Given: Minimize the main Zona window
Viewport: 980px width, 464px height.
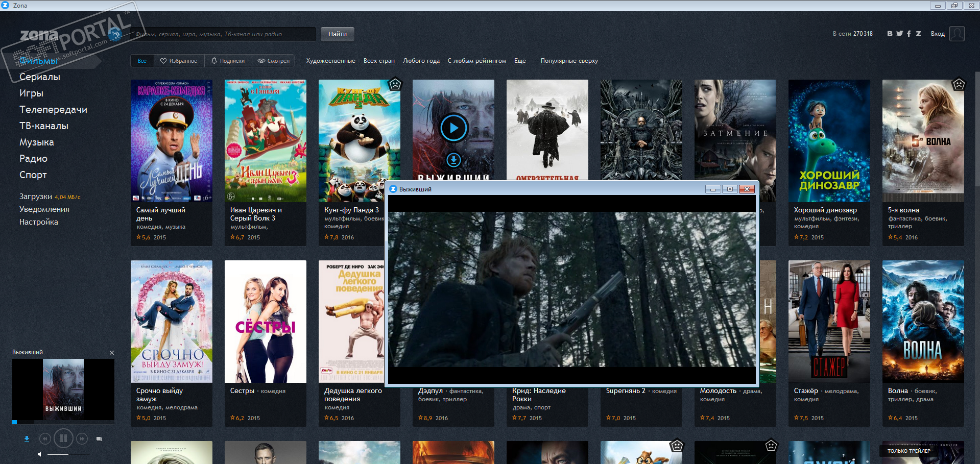Looking at the screenshot, I should point(937,6).
